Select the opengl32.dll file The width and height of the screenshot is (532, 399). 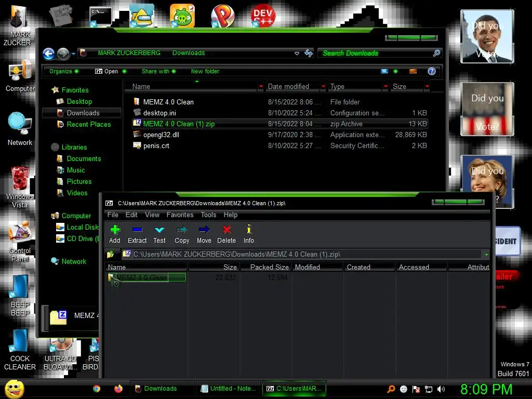click(280, 135)
